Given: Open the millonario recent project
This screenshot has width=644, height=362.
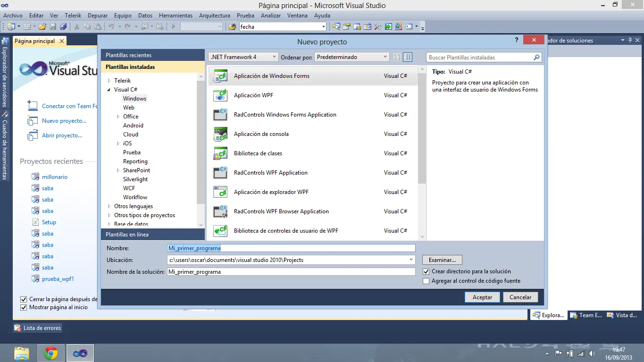Looking at the screenshot, I should point(55,177).
